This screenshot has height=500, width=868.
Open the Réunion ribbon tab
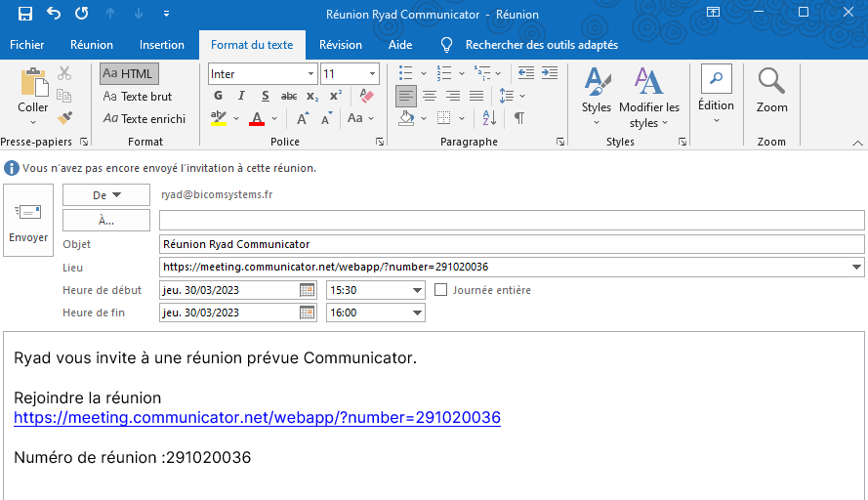(92, 45)
